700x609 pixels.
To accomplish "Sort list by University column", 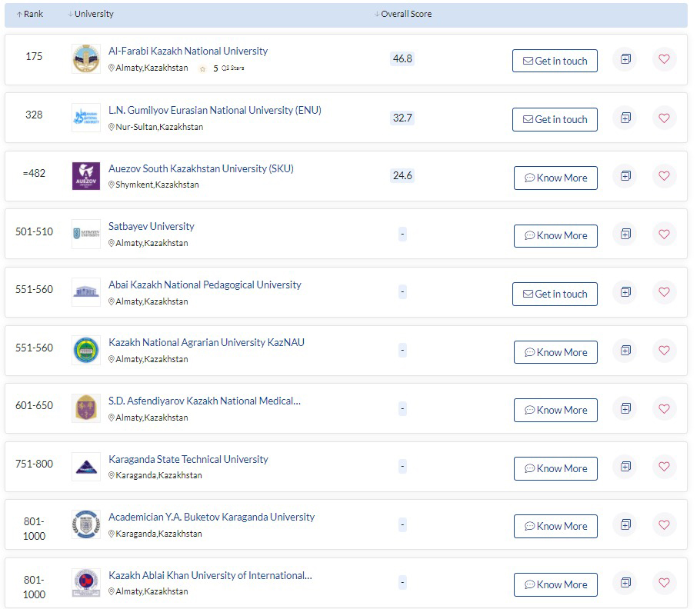I will [x=91, y=14].
